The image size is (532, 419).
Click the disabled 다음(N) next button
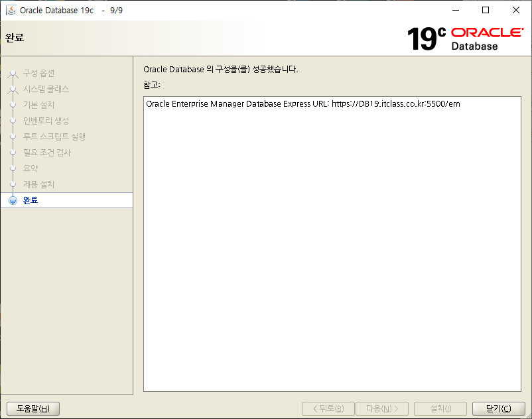(381, 408)
